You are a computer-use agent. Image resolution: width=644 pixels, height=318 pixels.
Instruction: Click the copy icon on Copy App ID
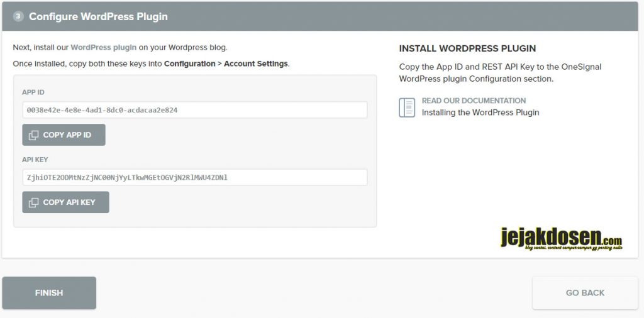34,135
